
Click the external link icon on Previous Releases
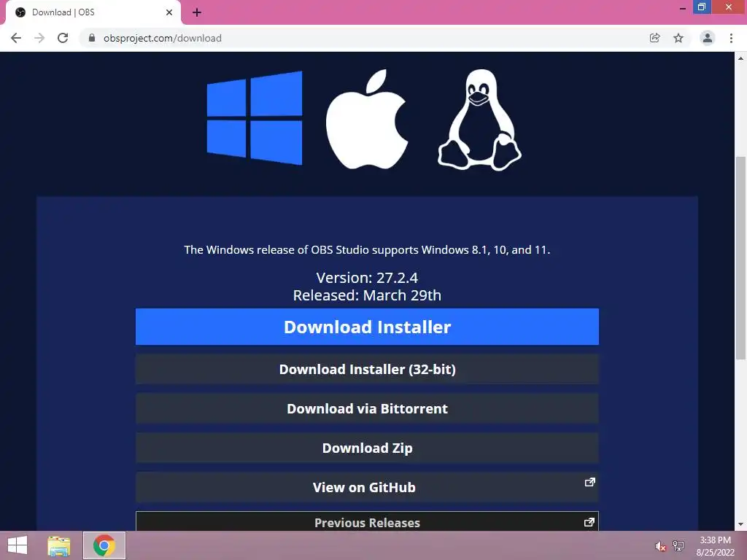point(589,522)
